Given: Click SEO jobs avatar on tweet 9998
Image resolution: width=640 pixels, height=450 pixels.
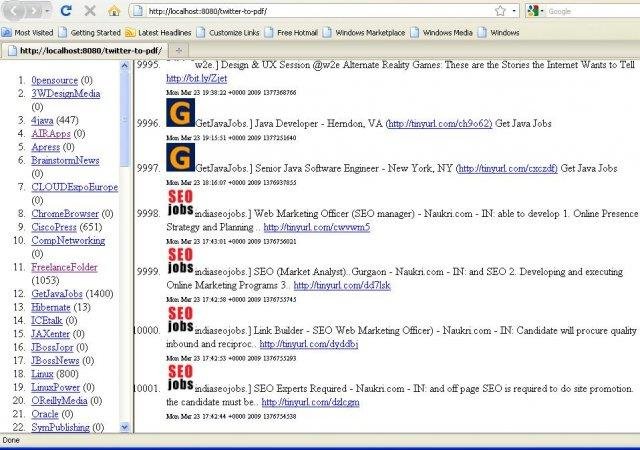Looking at the screenshot, I should 180,203.
